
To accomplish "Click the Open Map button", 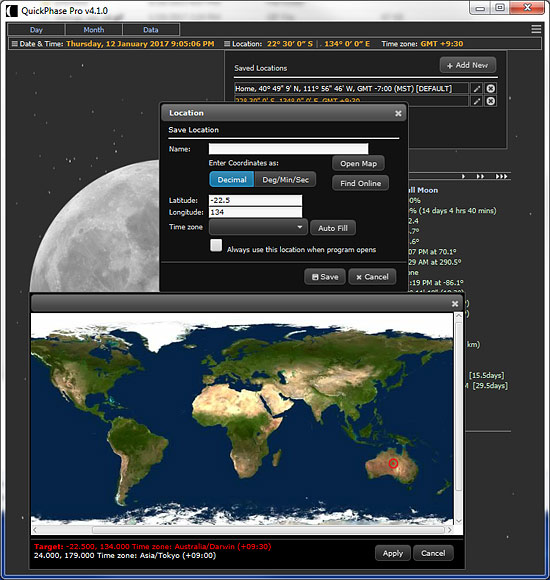I will coord(358,163).
